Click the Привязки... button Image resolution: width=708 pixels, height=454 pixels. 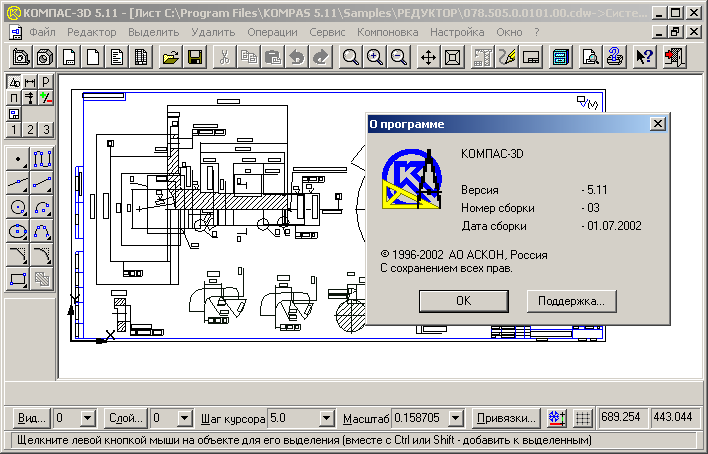coord(506,418)
